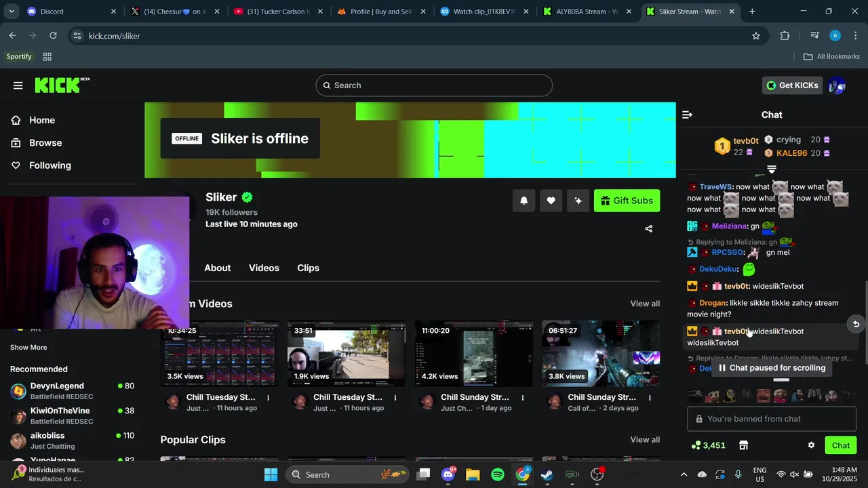Click the pause icon in Chat paused banner

pos(722,368)
